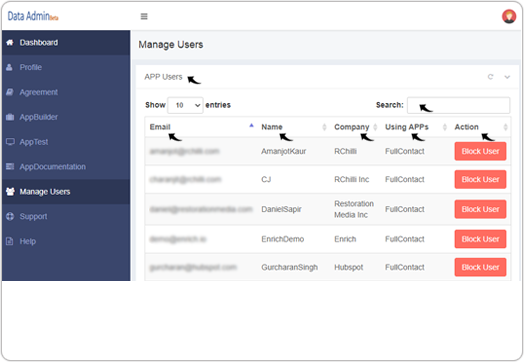Click the Support lifebuoy icon

(10, 216)
